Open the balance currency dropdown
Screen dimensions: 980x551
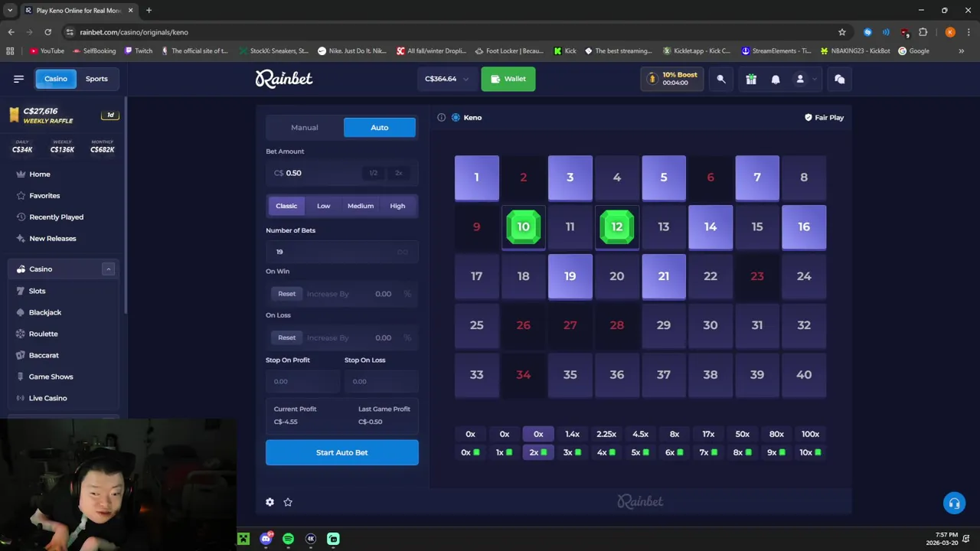(x=446, y=79)
